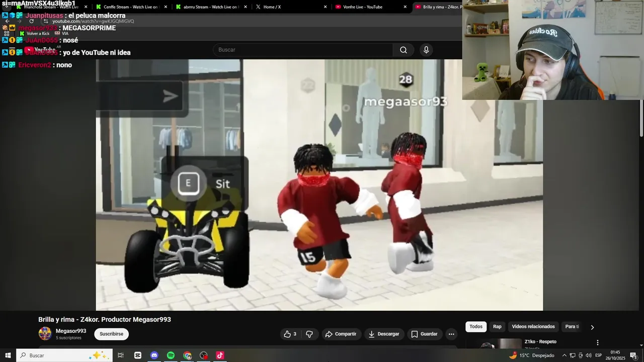Open Megasor993 channel avatar
This screenshot has height=362, width=644.
[45, 333]
